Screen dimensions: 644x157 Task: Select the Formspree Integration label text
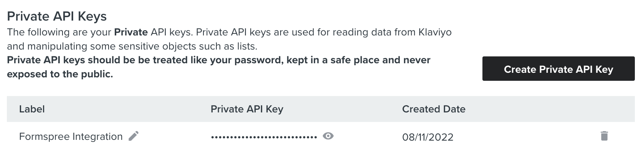coord(71,136)
